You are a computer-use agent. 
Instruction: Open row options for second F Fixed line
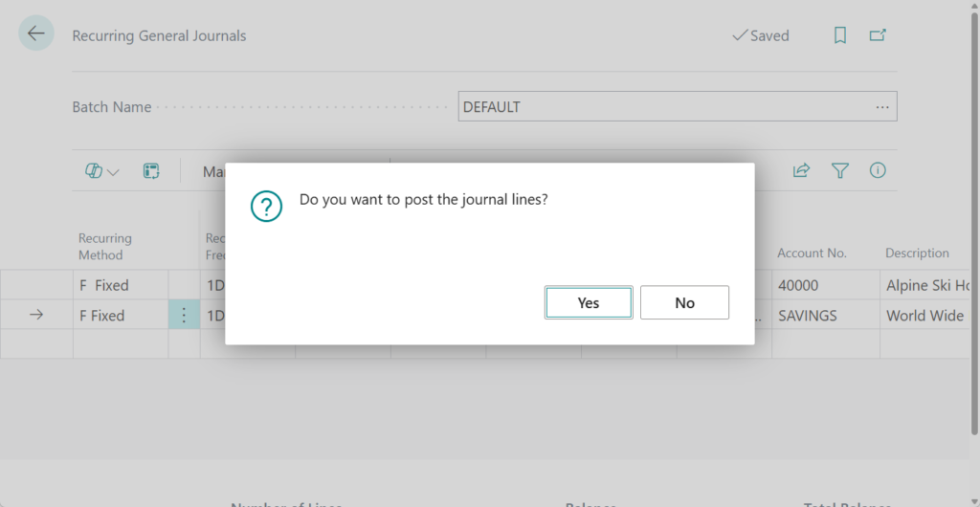tap(184, 315)
